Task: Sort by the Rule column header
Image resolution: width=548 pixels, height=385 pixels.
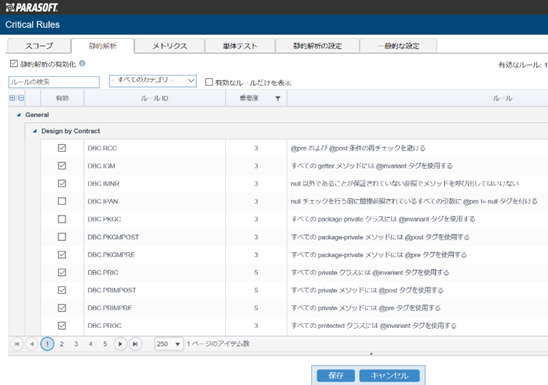Action: [502, 98]
